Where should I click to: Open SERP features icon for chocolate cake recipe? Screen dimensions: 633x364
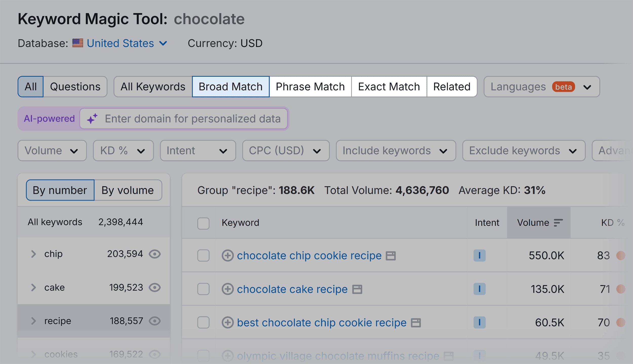point(357,289)
